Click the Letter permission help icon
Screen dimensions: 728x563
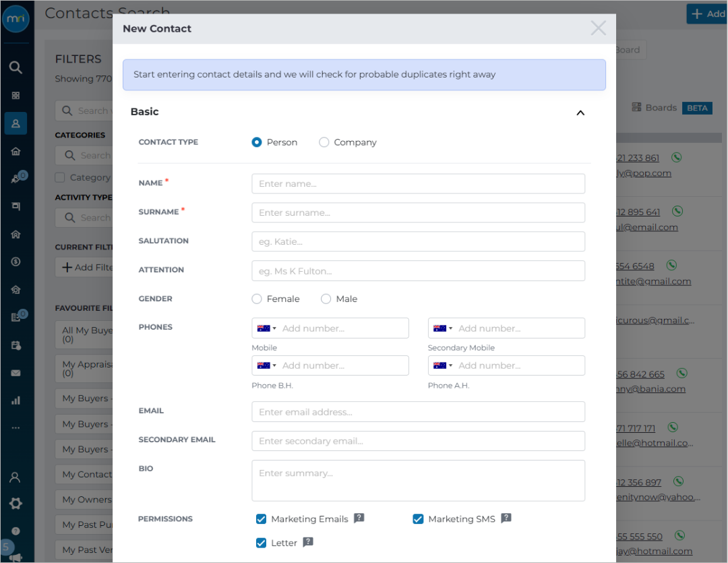point(308,542)
